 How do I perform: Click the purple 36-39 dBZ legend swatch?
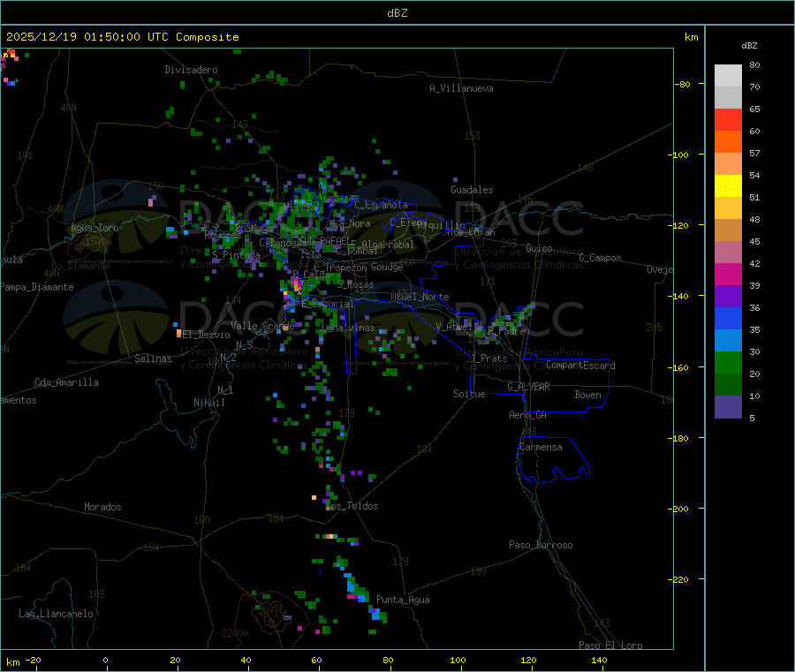point(728,297)
